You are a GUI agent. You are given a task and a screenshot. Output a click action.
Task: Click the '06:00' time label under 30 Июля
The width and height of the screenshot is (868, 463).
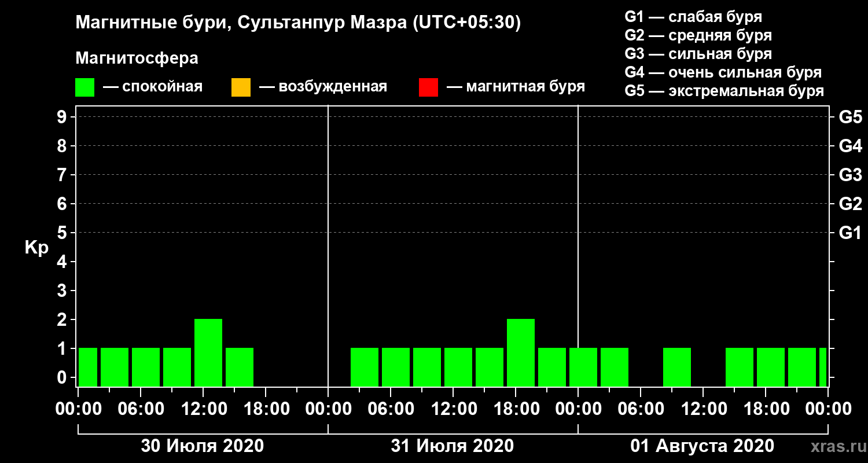point(141,409)
